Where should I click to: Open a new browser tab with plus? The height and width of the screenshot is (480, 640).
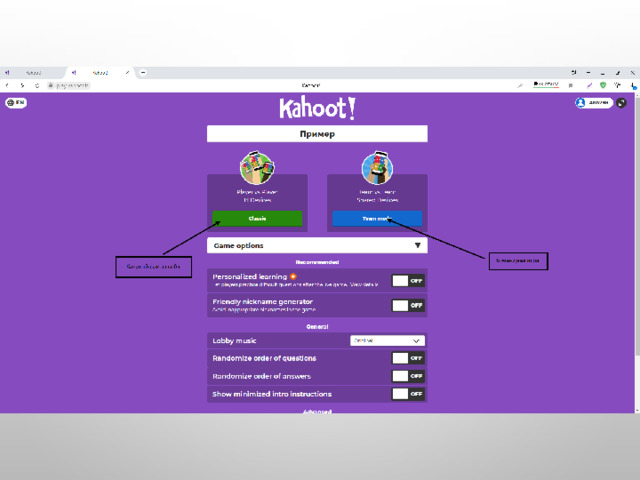pyautogui.click(x=143, y=73)
